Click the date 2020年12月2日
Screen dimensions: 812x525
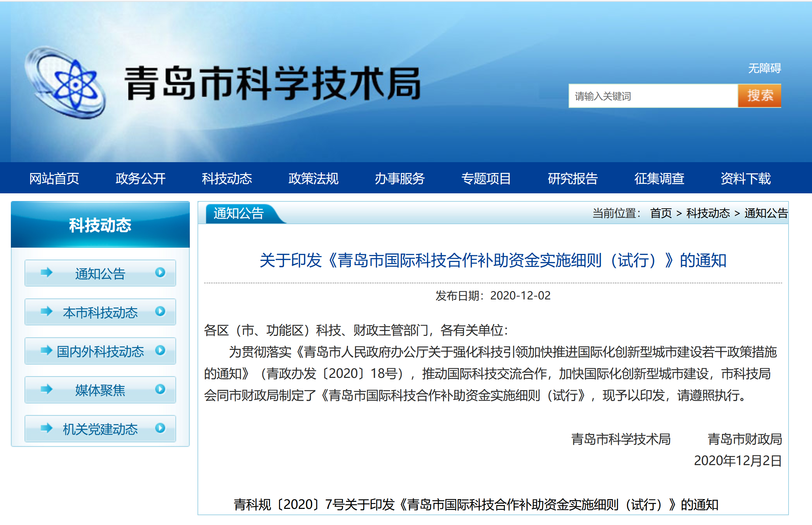pos(738,461)
